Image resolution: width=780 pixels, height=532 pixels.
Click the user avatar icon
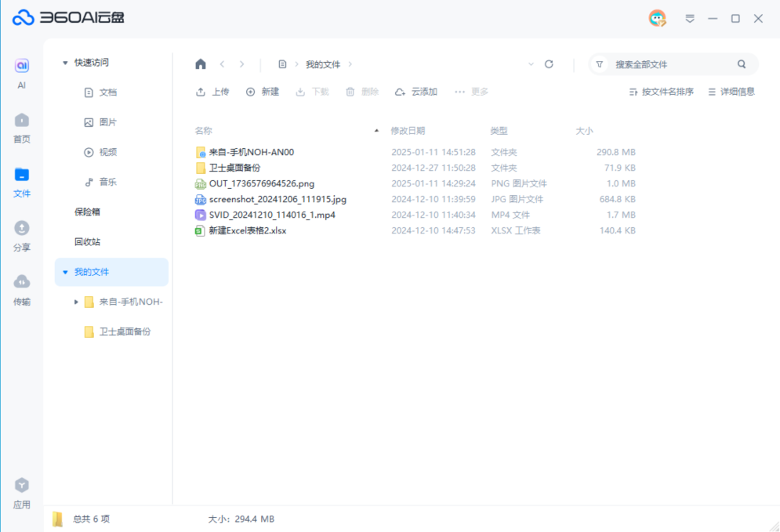tap(657, 18)
